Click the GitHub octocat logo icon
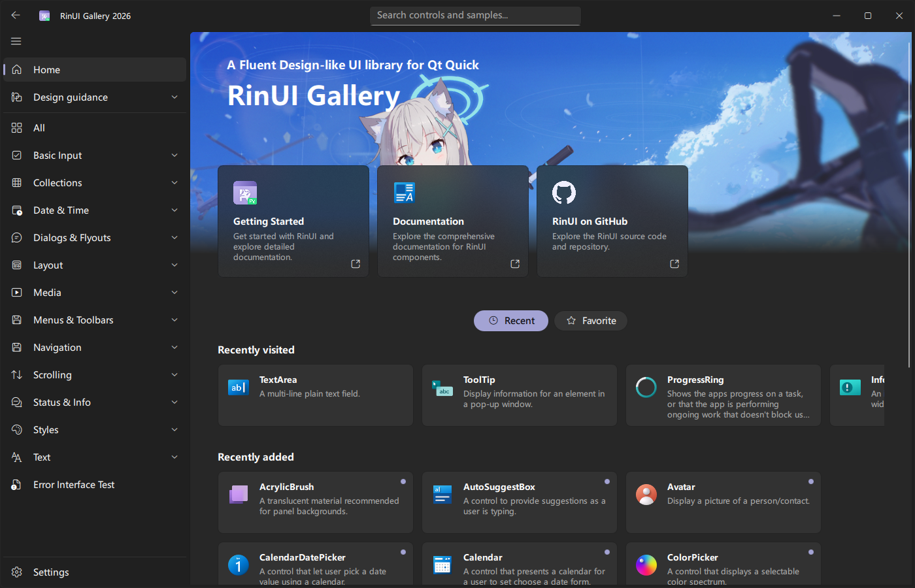Image resolution: width=915 pixels, height=588 pixels. tap(564, 193)
